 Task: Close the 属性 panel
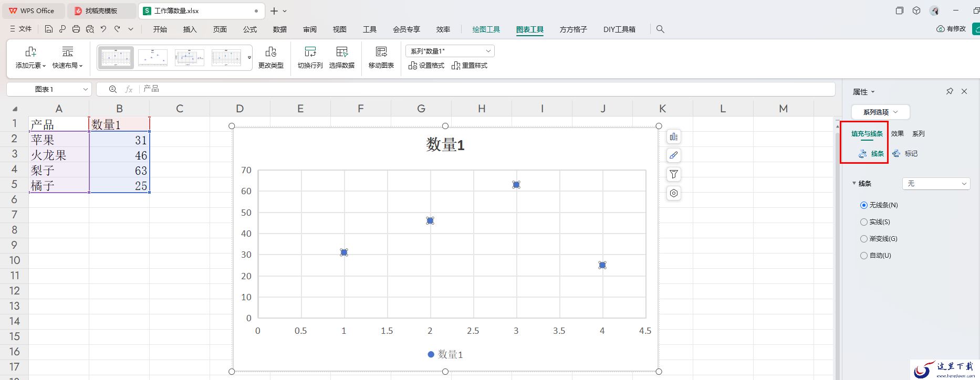[x=964, y=91]
